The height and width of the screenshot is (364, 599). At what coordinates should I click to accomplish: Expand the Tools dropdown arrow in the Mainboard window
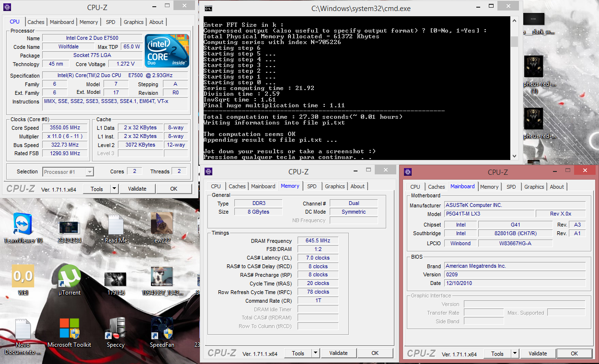tap(515, 353)
